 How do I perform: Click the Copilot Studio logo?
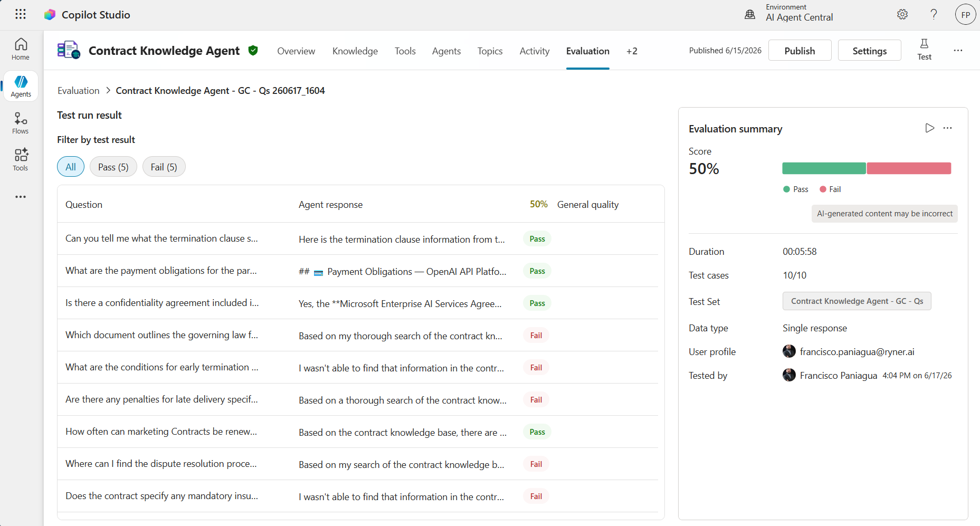click(50, 15)
